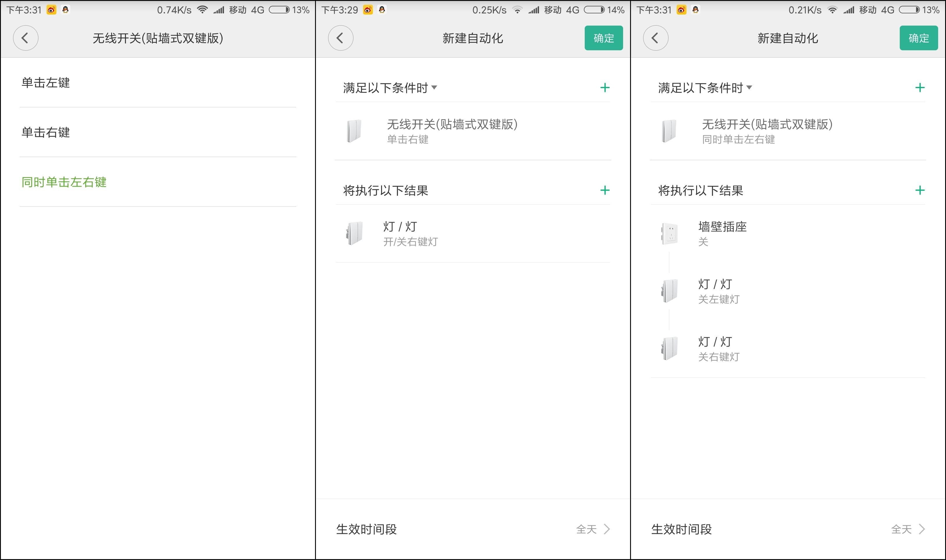Select 同时单击左右键 option
Image resolution: width=946 pixels, height=560 pixels.
click(64, 182)
